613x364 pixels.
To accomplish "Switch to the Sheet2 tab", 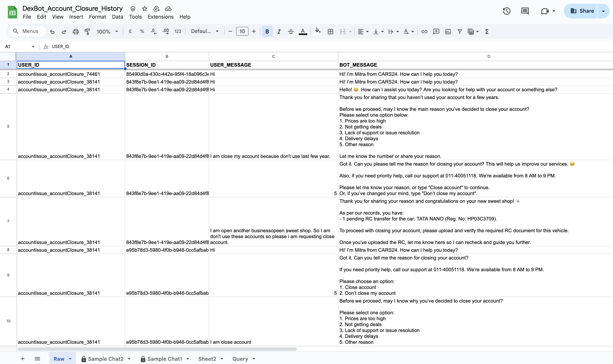I will pos(207,359).
